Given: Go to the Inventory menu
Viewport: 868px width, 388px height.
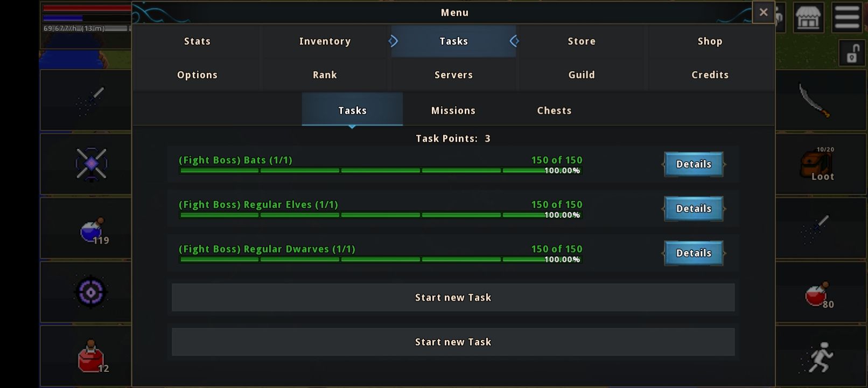Looking at the screenshot, I should click(x=325, y=41).
